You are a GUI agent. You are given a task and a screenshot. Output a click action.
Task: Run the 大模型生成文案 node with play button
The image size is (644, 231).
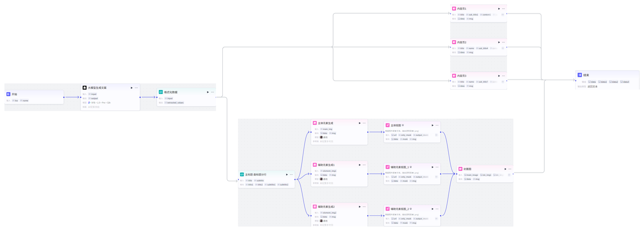pyautogui.click(x=132, y=88)
